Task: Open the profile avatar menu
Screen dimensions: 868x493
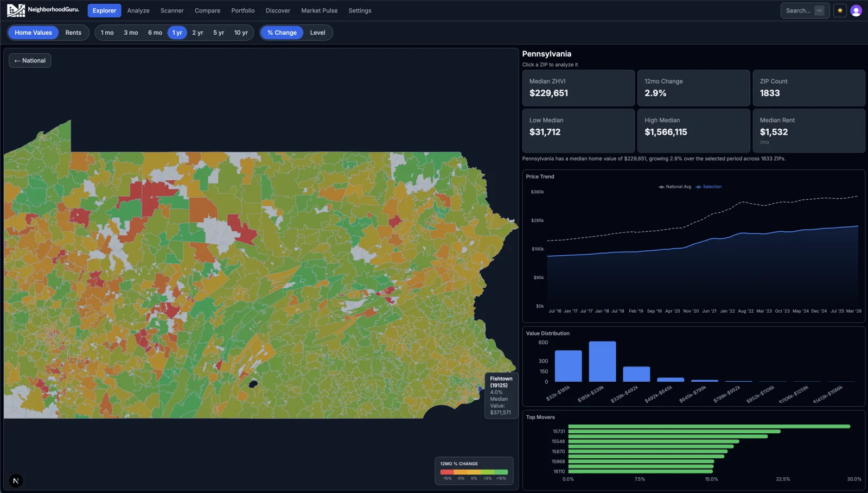Action: [x=856, y=10]
